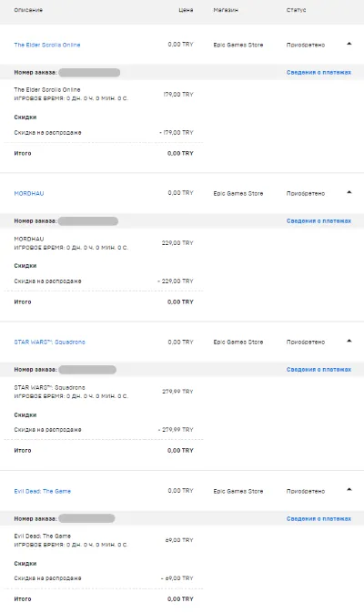Collapse Evil Dead: The Game order arrow
The height and width of the screenshot is (613, 364).
(x=349, y=489)
